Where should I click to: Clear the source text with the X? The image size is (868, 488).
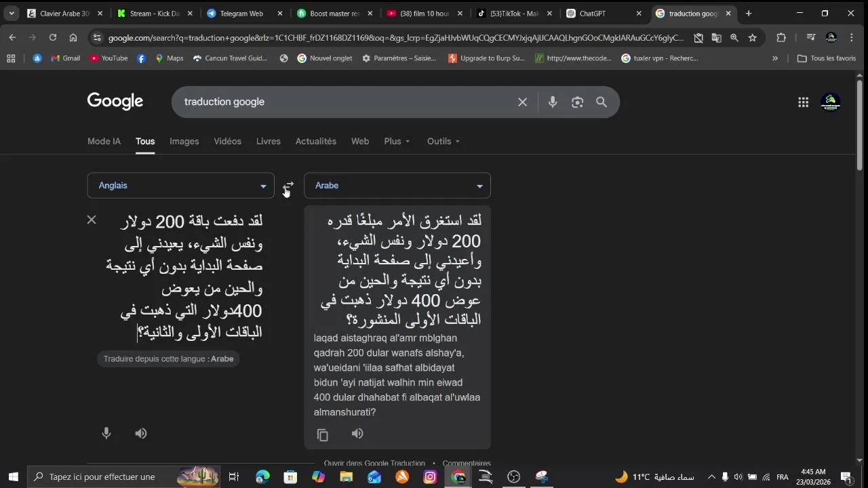pos(92,220)
